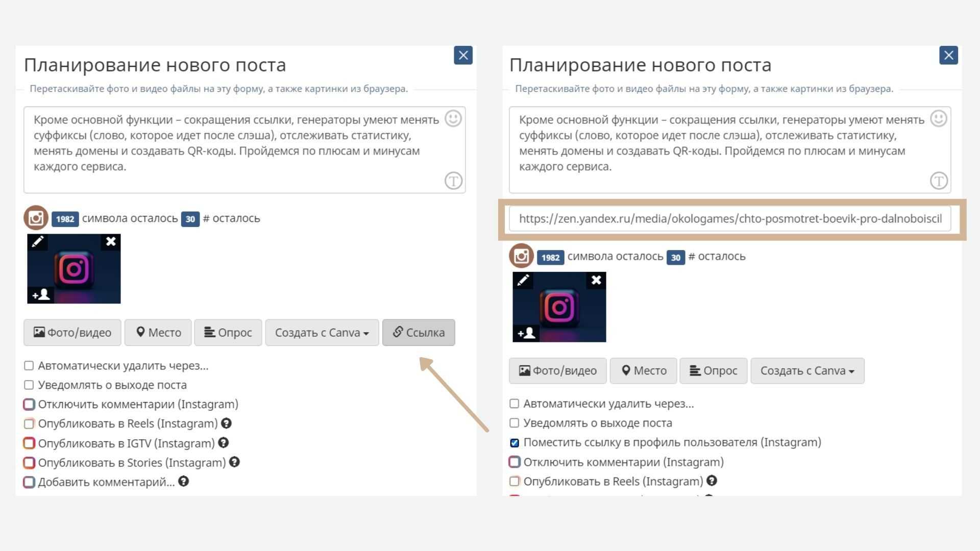The width and height of the screenshot is (980, 551).
Task: Click Instagram account icon in left panel
Action: [x=36, y=218]
